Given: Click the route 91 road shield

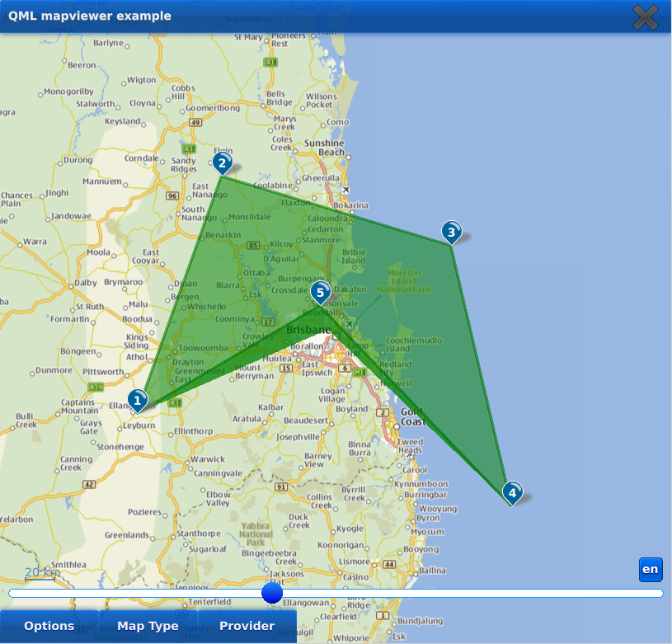Looking at the screenshot, I should click(281, 487).
